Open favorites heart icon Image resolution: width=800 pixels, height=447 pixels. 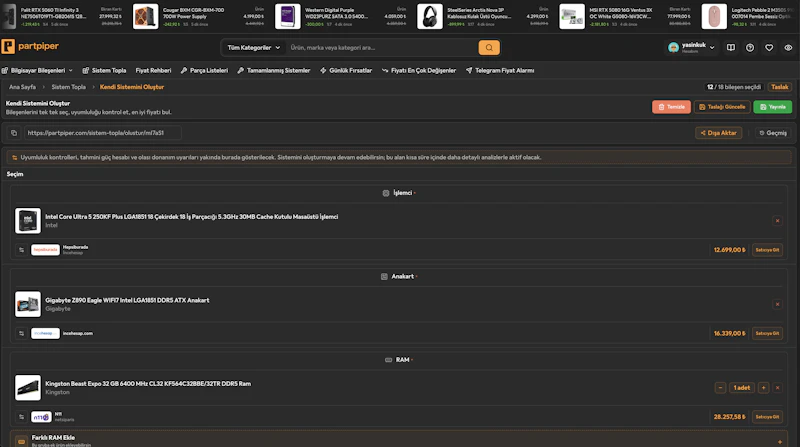769,47
